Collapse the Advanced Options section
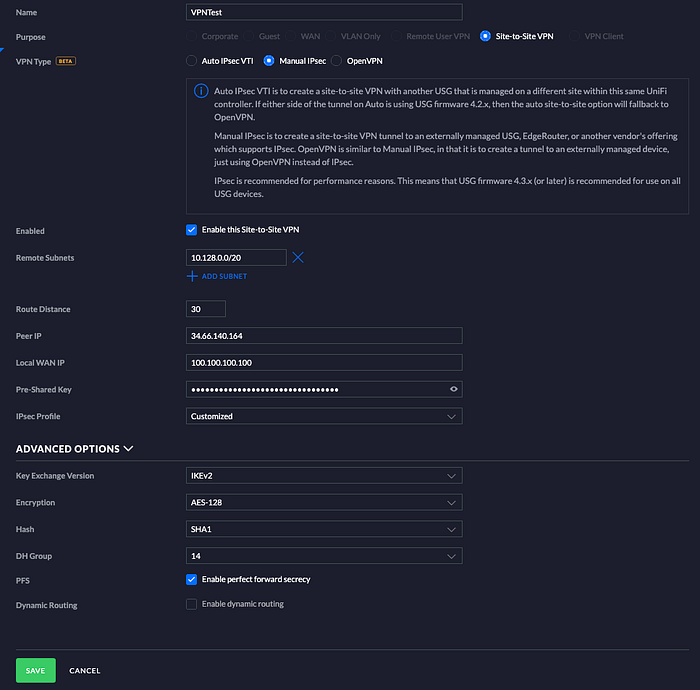700x690 pixels. click(x=75, y=449)
